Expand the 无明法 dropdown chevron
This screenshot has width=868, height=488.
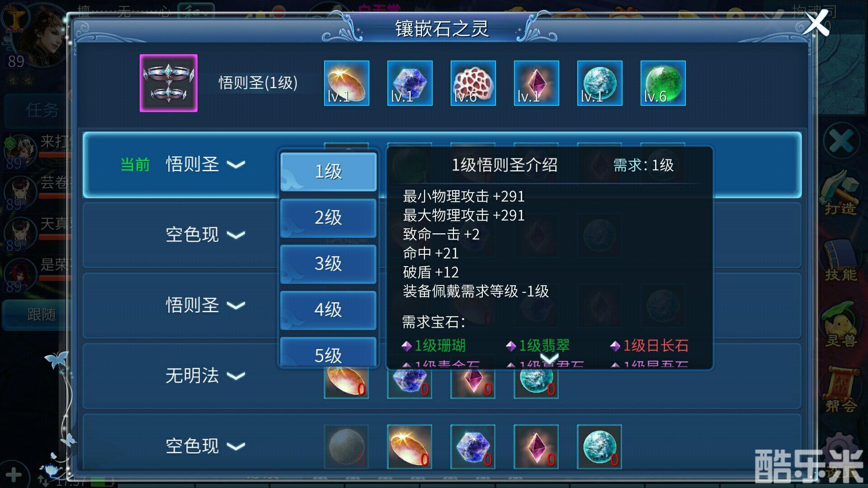(x=236, y=376)
